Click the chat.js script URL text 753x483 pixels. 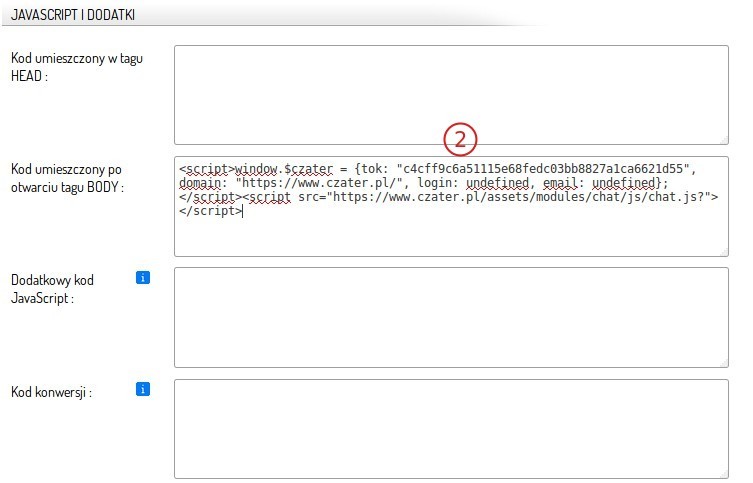pos(518,196)
